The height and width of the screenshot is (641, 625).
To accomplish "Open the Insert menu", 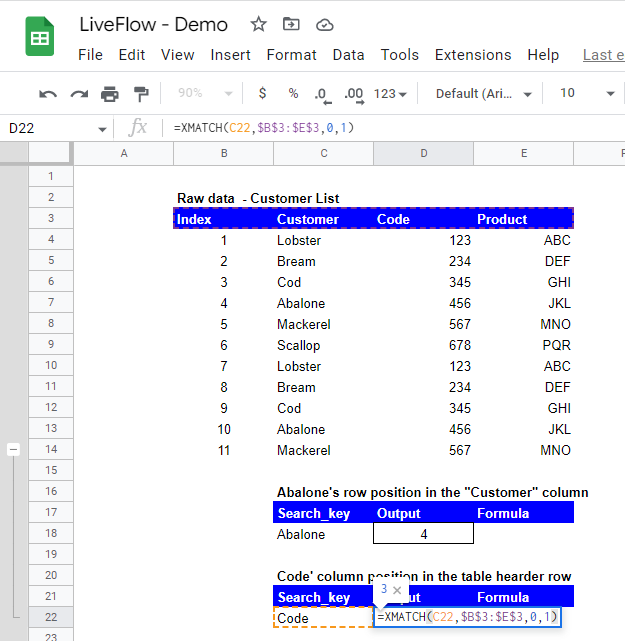I will click(230, 55).
